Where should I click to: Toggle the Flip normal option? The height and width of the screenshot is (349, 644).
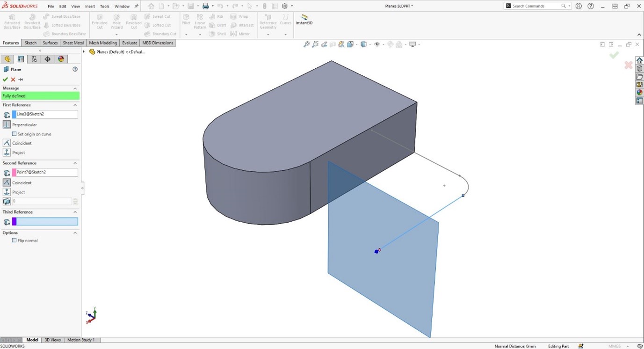click(x=14, y=240)
